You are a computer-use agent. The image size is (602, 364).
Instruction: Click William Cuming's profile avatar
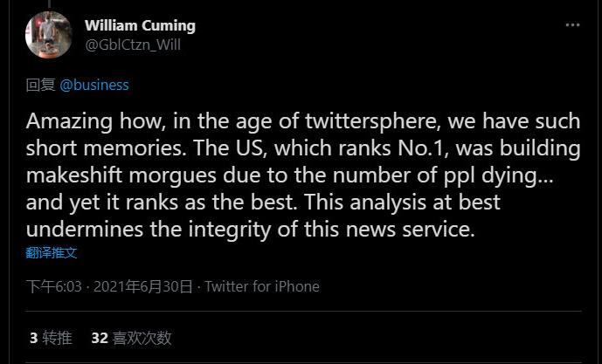pyautogui.click(x=49, y=36)
